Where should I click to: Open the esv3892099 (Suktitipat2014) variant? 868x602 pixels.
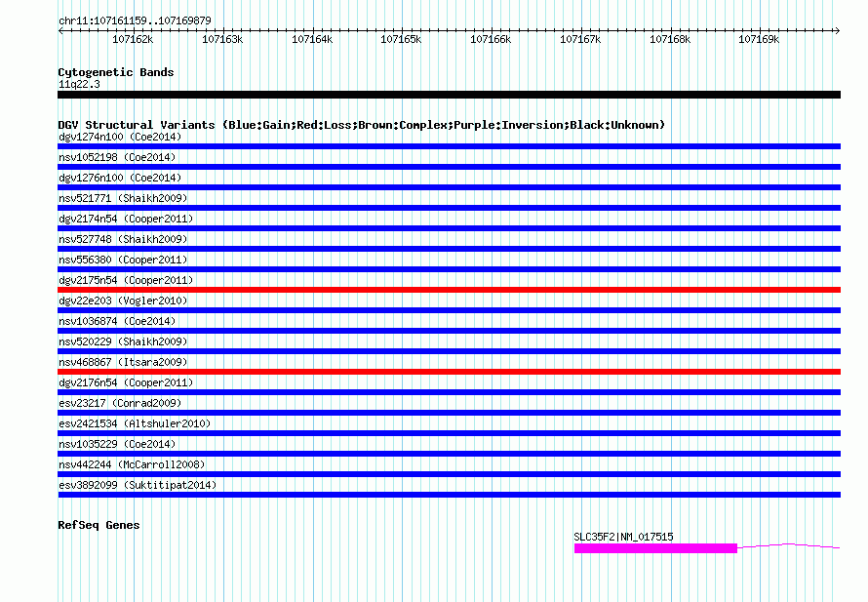(138, 485)
